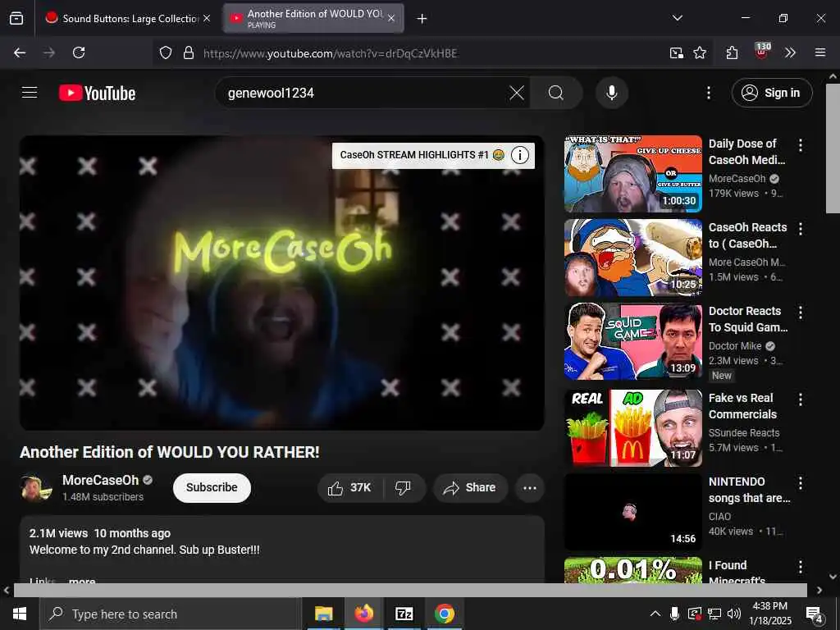
Task: Show hidden system tray icons
Action: tap(655, 614)
